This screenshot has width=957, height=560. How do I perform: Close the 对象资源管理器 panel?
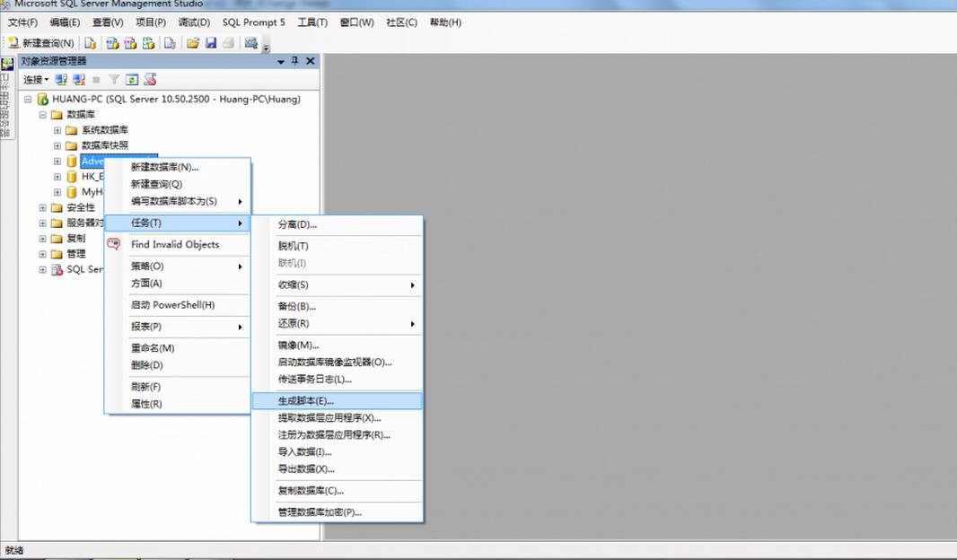tap(311, 61)
